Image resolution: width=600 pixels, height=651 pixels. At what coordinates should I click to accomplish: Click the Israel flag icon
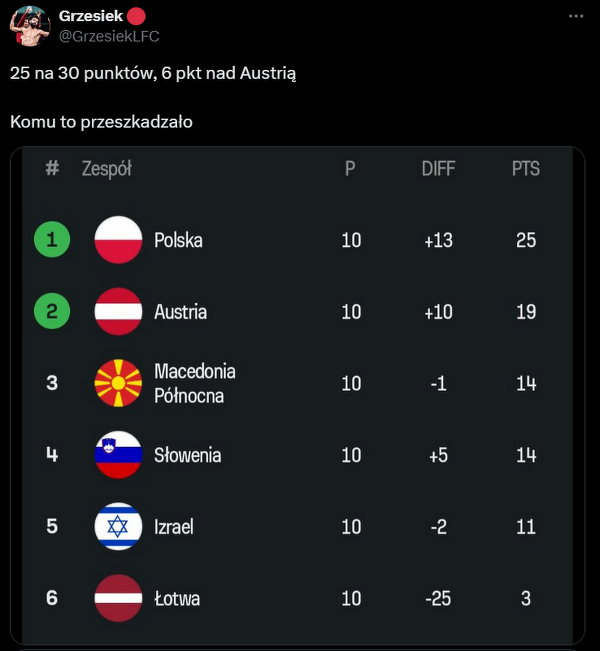click(118, 527)
